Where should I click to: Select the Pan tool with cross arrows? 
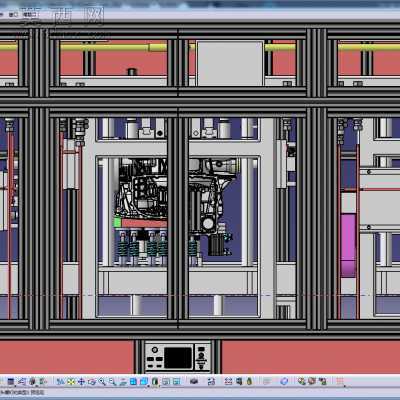coord(81,381)
